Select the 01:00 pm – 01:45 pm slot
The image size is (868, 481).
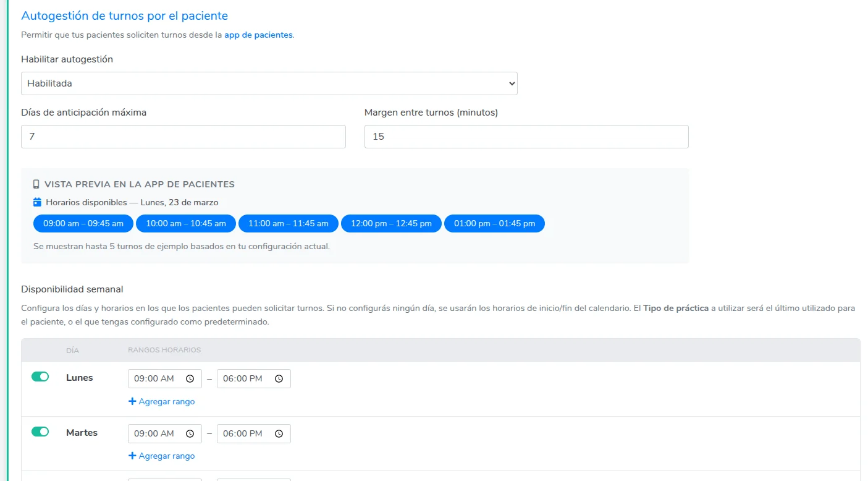point(494,224)
